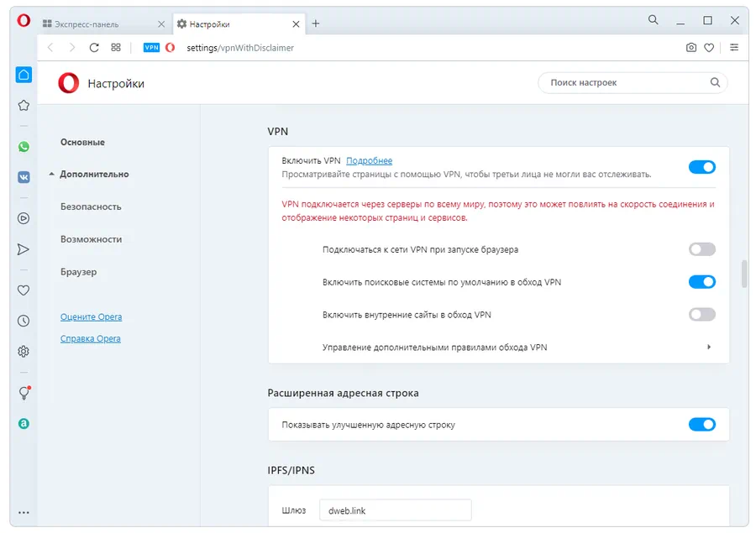
Task: Take a snapshot with the camera icon
Action: (x=690, y=48)
